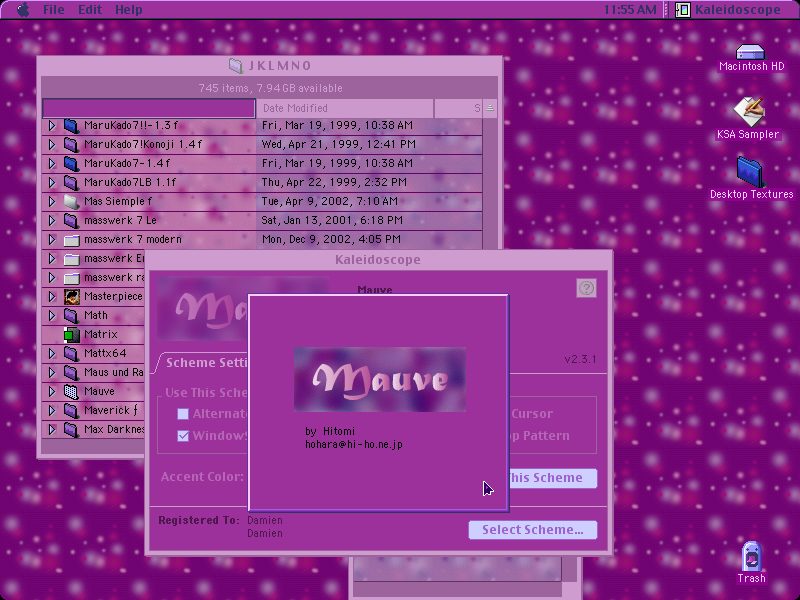
Task: Expand the masswerk 7 Le folder
Action: click(x=52, y=220)
